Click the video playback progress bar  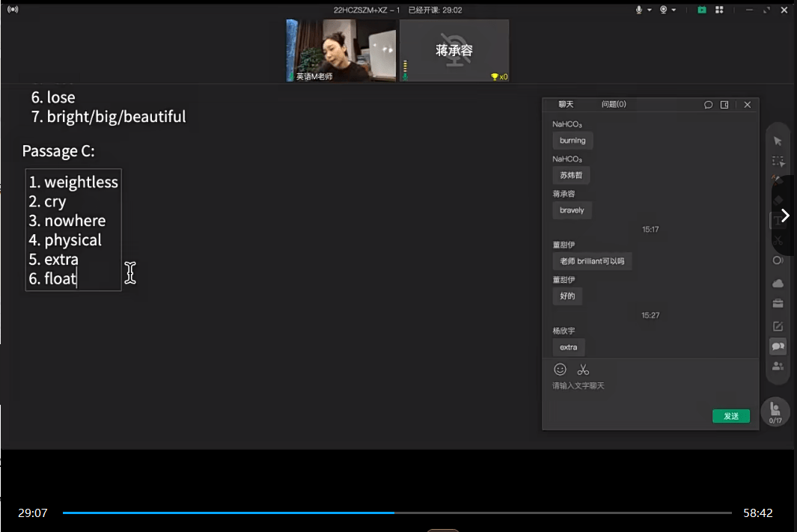coord(397,513)
